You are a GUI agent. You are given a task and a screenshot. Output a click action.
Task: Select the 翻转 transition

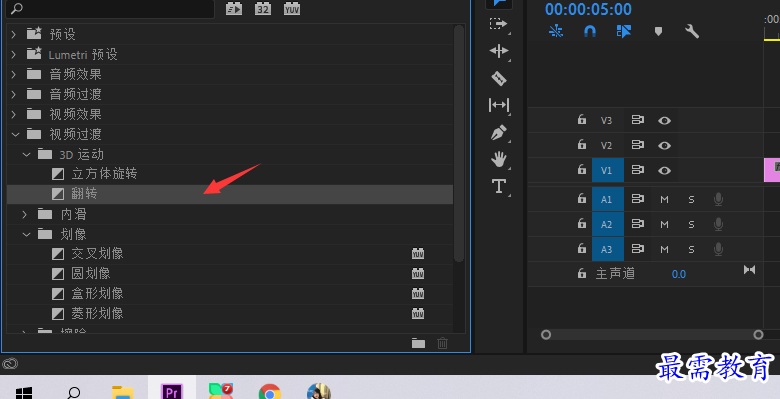tap(229, 194)
